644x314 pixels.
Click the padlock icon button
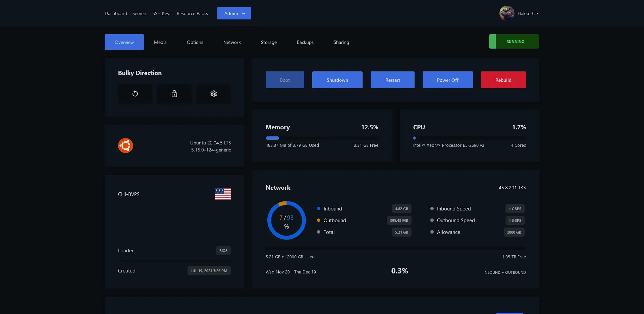(x=174, y=94)
